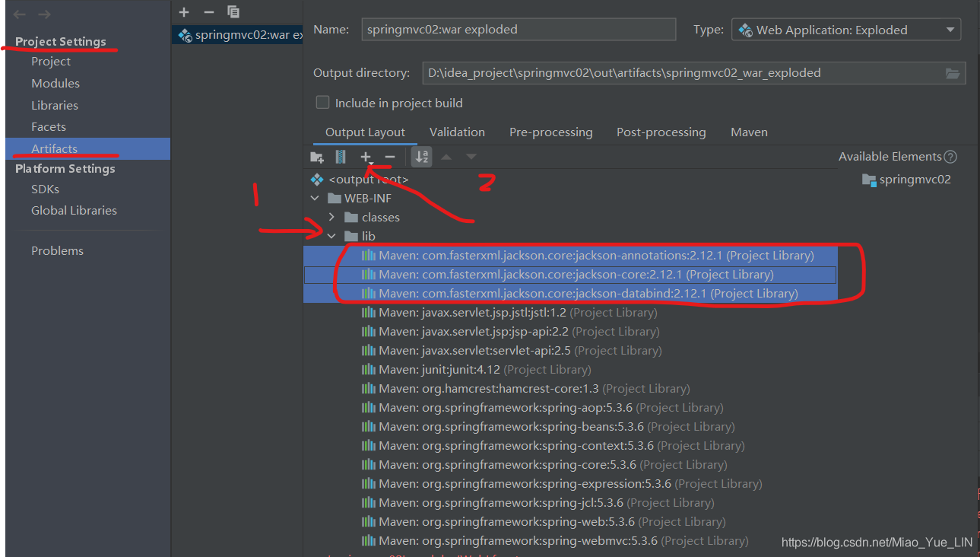This screenshot has width=980, height=557.
Task: Go back using the navigation arrow
Action: (x=19, y=13)
